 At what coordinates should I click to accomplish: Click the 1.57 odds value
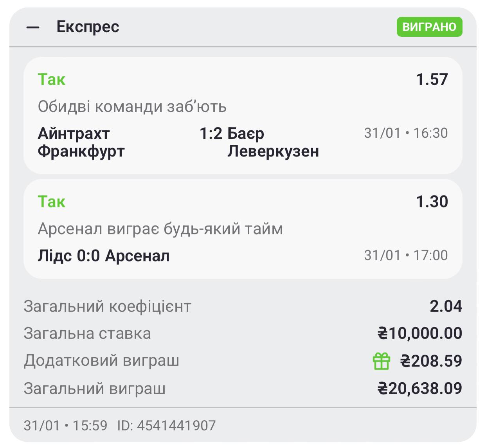coord(432,79)
